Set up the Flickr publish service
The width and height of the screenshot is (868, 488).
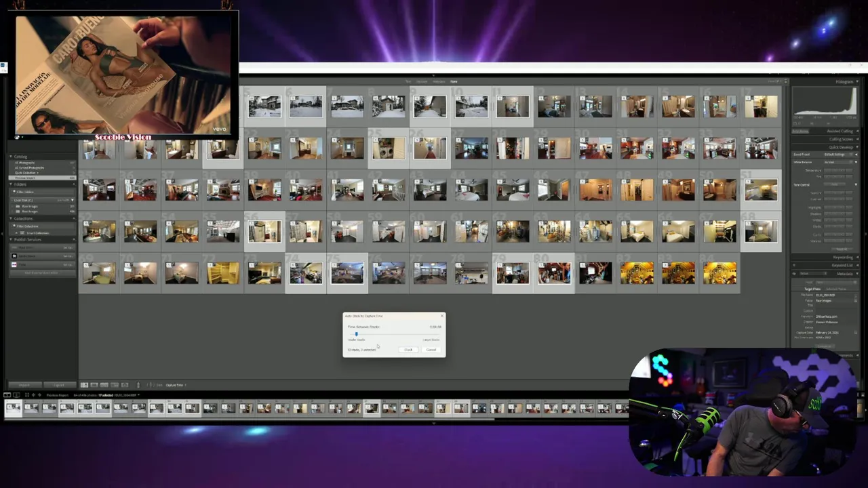click(x=68, y=264)
